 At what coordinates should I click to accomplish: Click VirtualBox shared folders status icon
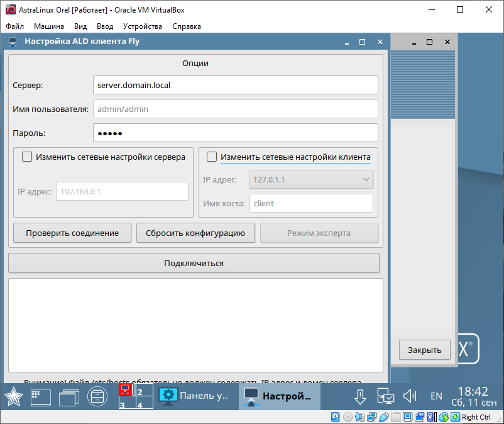pyautogui.click(x=396, y=417)
